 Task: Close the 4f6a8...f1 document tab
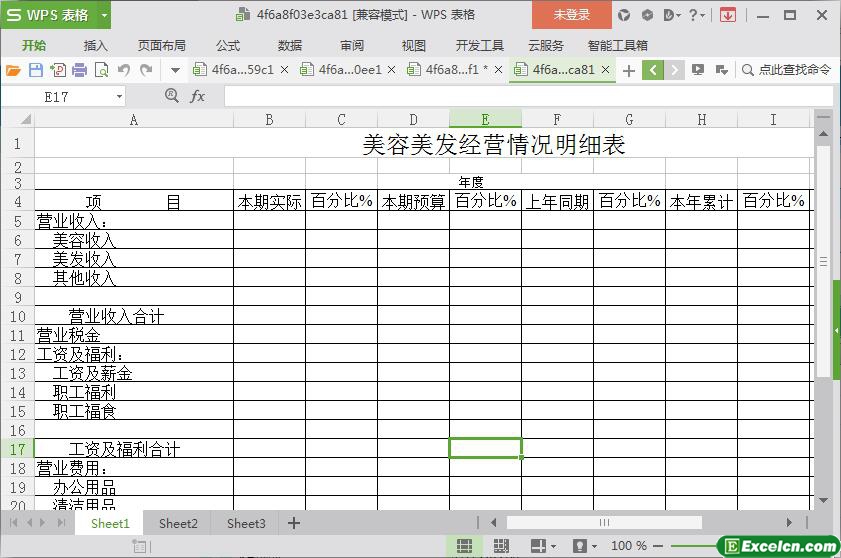498,70
